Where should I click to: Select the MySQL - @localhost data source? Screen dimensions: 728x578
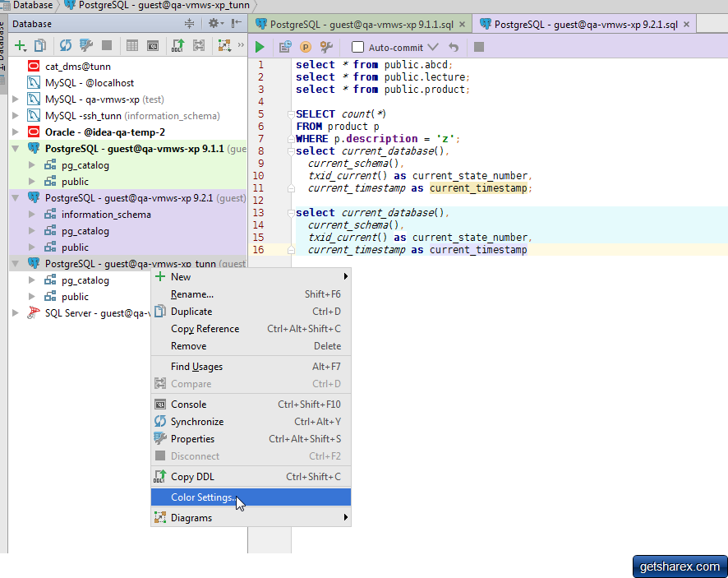90,83
